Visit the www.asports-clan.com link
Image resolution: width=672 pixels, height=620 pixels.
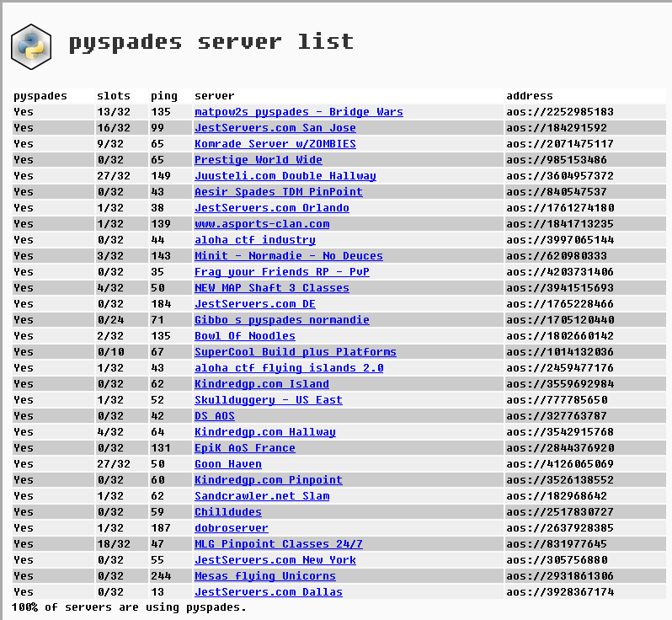pyautogui.click(x=261, y=224)
